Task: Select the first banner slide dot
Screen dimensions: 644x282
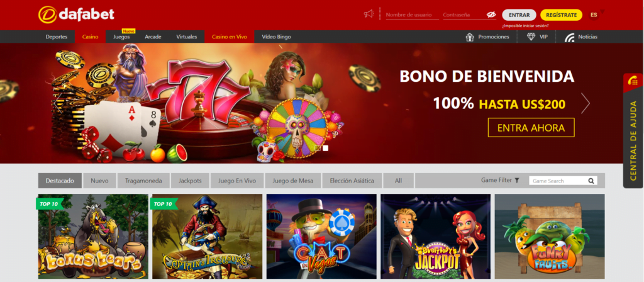Action: [318, 148]
